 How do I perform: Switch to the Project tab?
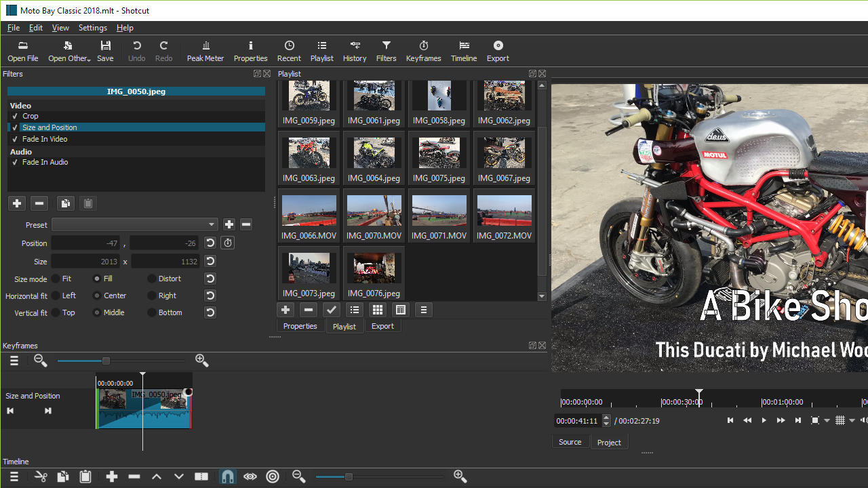coord(609,443)
